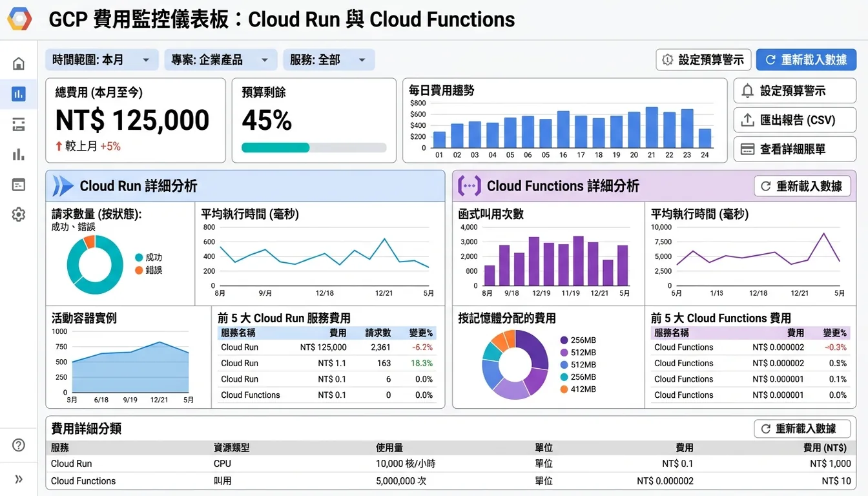Click the 匯出報告 (CSV) button
868x496 pixels.
[x=795, y=120]
